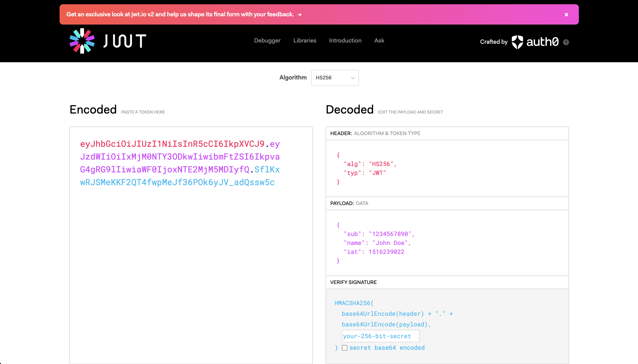
Task: Open the Libraries nav item
Action: coord(305,41)
